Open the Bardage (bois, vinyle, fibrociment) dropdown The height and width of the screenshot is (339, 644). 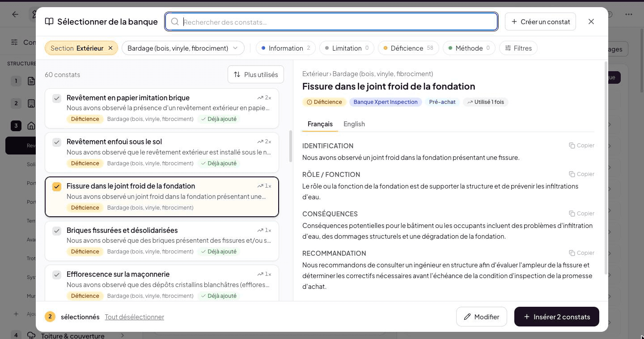coord(183,48)
